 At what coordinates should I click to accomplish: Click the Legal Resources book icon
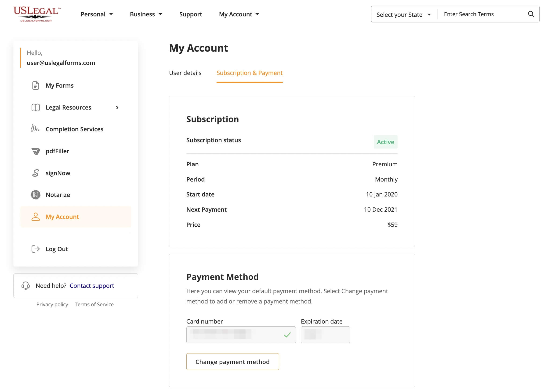click(36, 107)
